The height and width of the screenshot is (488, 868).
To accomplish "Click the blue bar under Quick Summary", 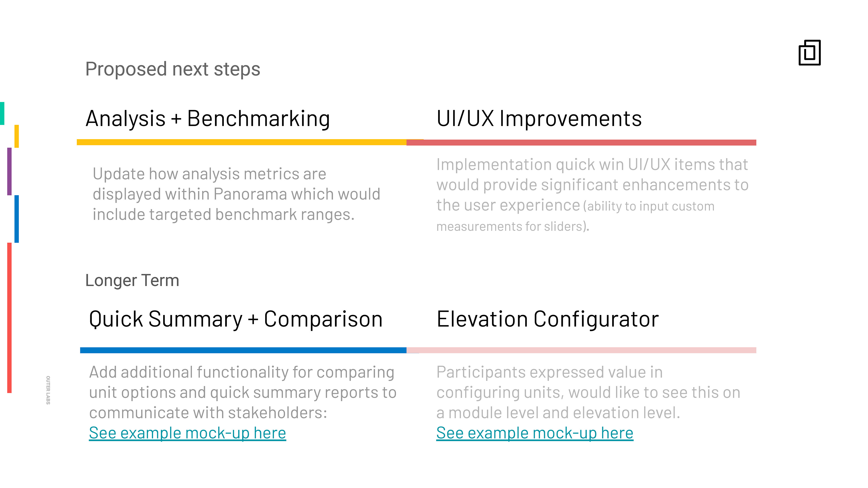I will point(243,350).
